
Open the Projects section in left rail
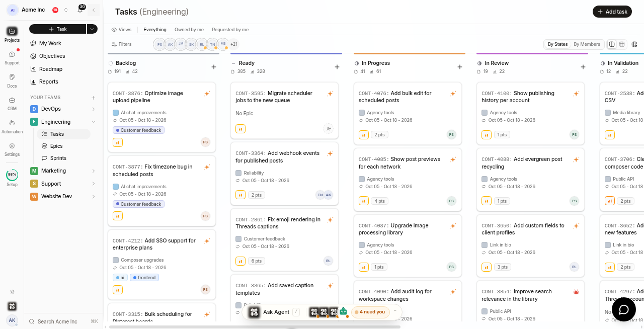pyautogui.click(x=12, y=34)
